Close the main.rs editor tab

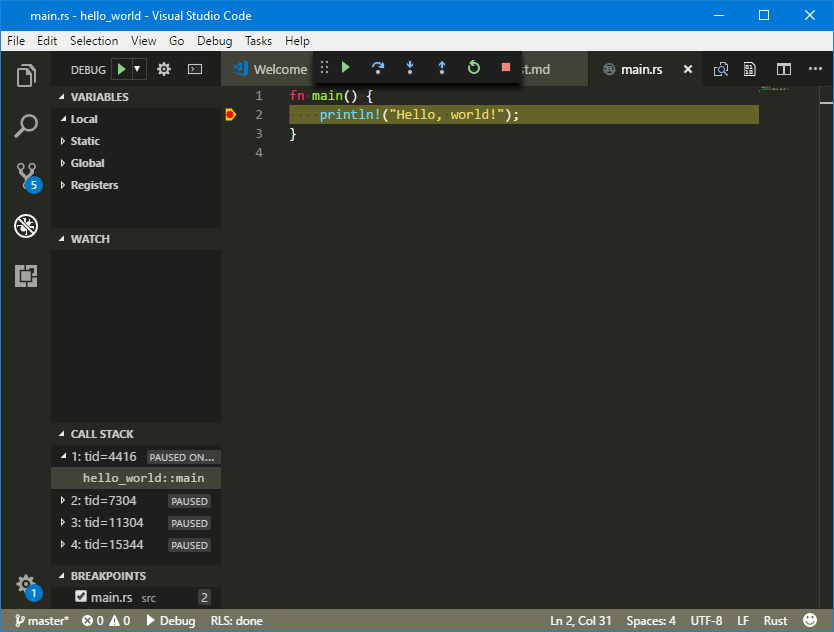point(687,70)
